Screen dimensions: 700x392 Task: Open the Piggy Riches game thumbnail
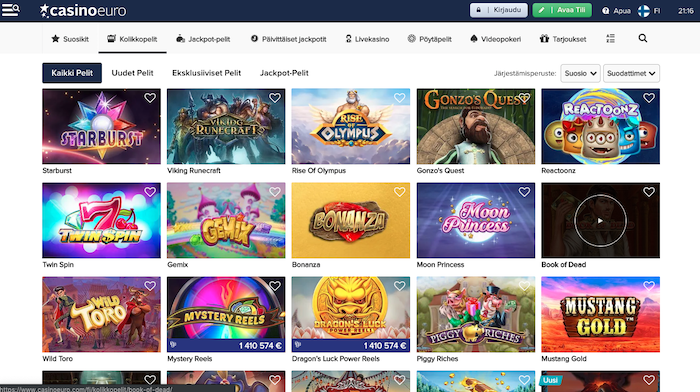coord(475,314)
